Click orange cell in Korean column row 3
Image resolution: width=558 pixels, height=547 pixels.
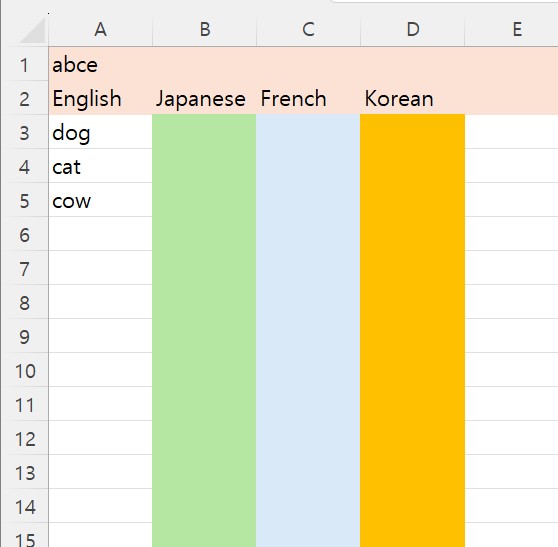tap(412, 132)
